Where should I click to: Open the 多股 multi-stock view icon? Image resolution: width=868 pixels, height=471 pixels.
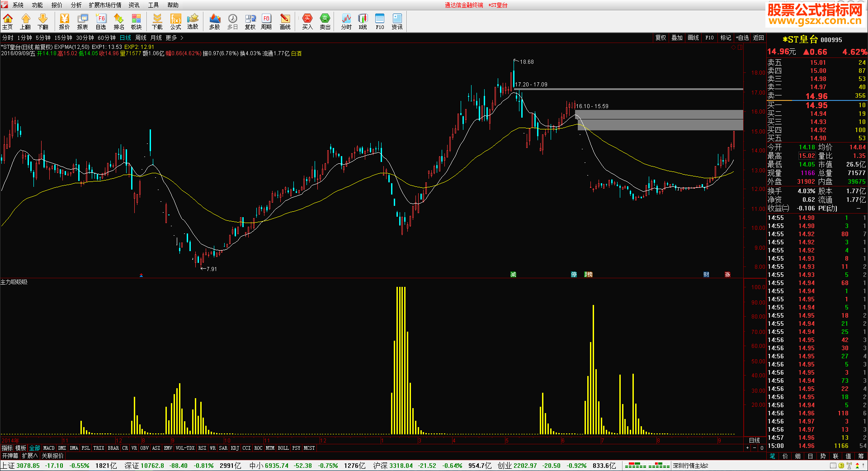[215, 21]
